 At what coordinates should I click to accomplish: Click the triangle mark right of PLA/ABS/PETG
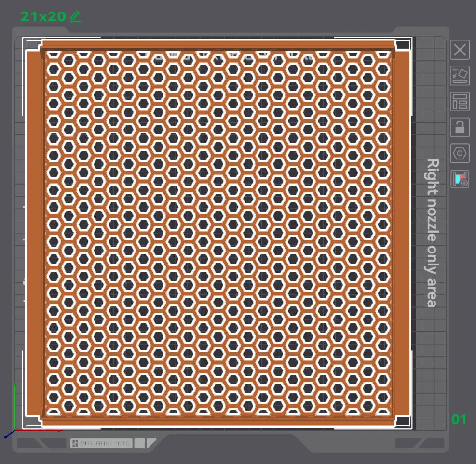[151, 443]
